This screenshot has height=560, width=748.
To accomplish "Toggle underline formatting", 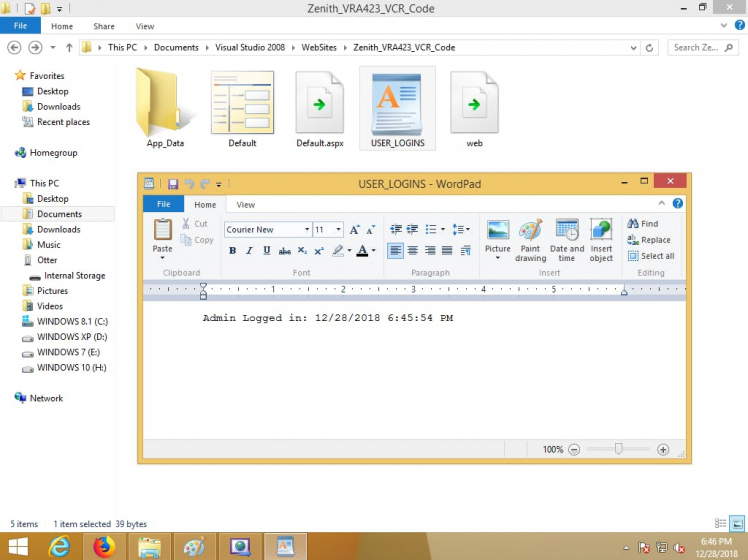I will (x=266, y=251).
